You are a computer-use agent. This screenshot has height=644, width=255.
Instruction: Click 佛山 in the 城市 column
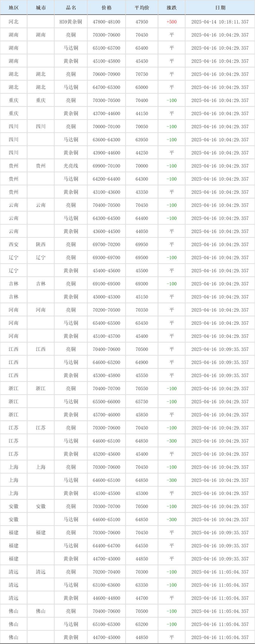(x=41, y=611)
